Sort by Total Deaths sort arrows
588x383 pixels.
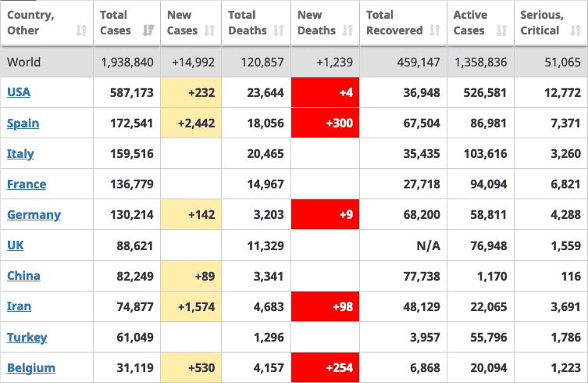point(279,30)
